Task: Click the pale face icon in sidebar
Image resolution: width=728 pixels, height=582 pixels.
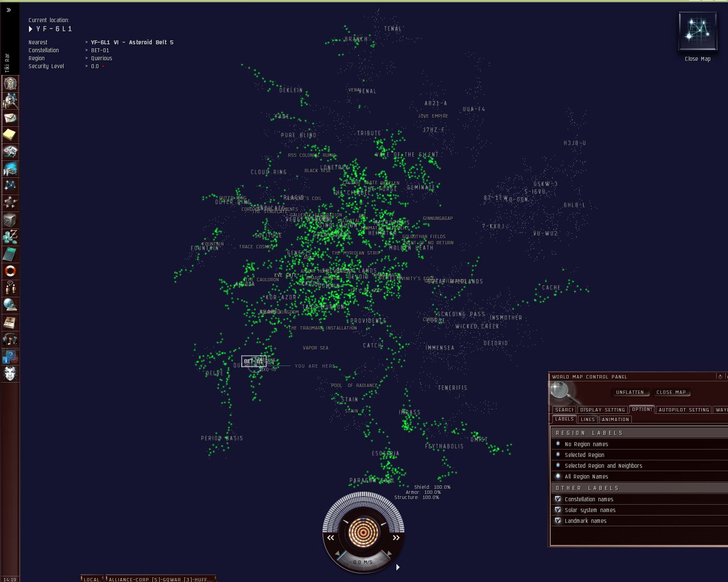Action: pyautogui.click(x=10, y=373)
